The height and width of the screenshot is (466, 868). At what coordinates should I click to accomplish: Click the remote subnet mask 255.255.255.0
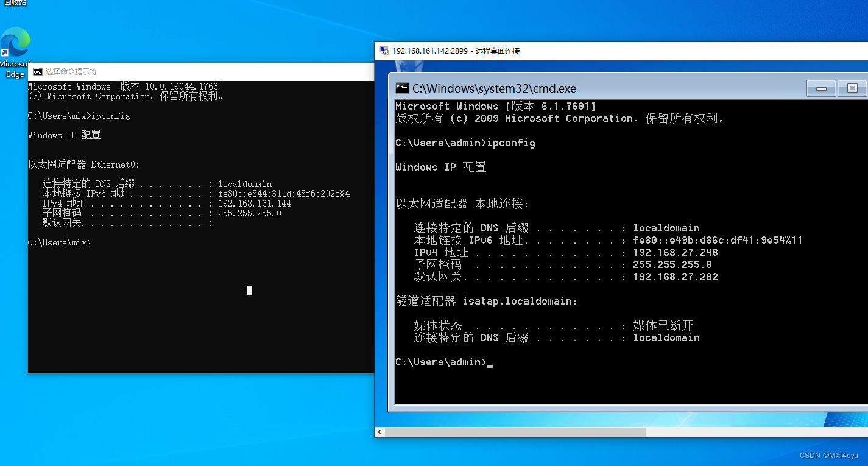pyautogui.click(x=672, y=264)
